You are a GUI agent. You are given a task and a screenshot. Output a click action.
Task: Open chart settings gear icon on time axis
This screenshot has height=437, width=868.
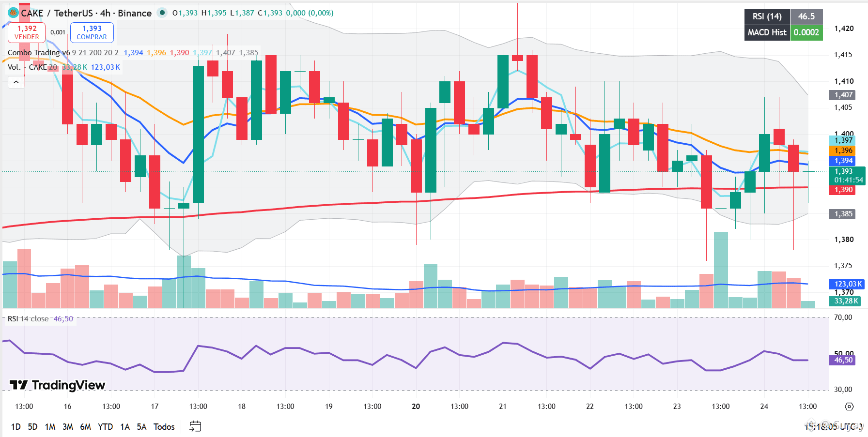pyautogui.click(x=849, y=407)
